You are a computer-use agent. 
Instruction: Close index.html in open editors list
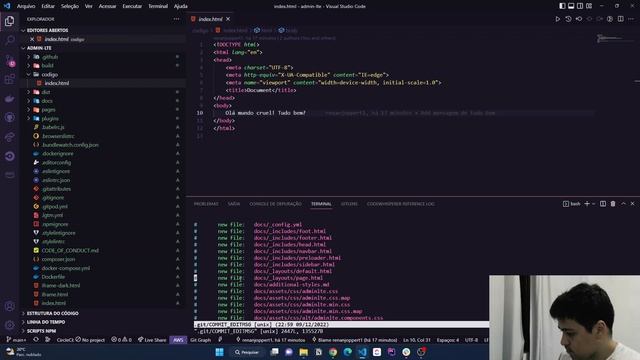(x=32, y=39)
